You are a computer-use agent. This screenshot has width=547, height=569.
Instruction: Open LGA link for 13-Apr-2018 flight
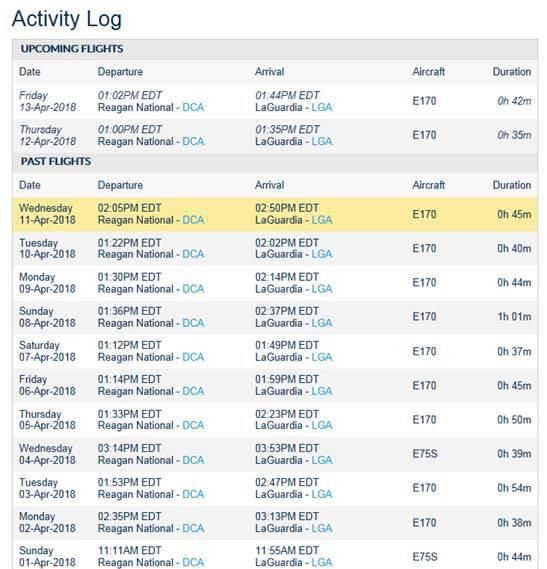click(x=322, y=107)
